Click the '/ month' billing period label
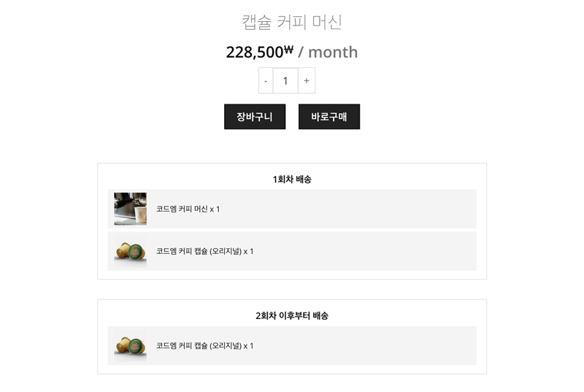The image size is (584, 392). tap(328, 53)
